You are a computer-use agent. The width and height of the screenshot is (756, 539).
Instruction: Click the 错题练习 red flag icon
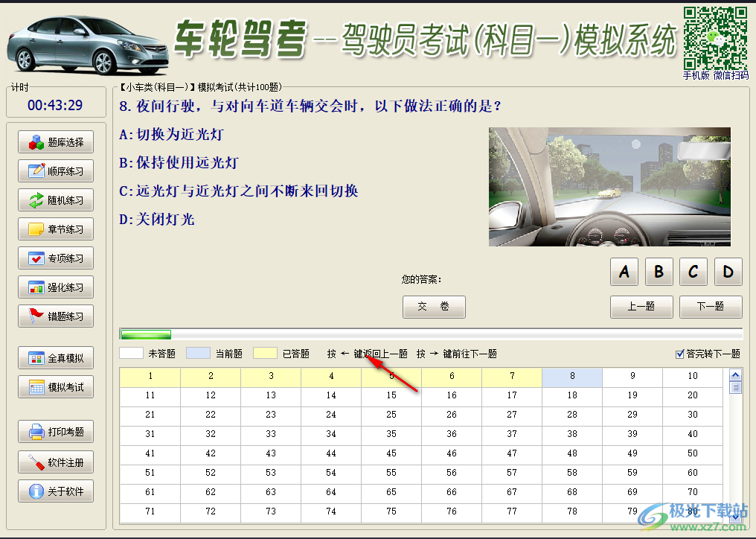[36, 316]
